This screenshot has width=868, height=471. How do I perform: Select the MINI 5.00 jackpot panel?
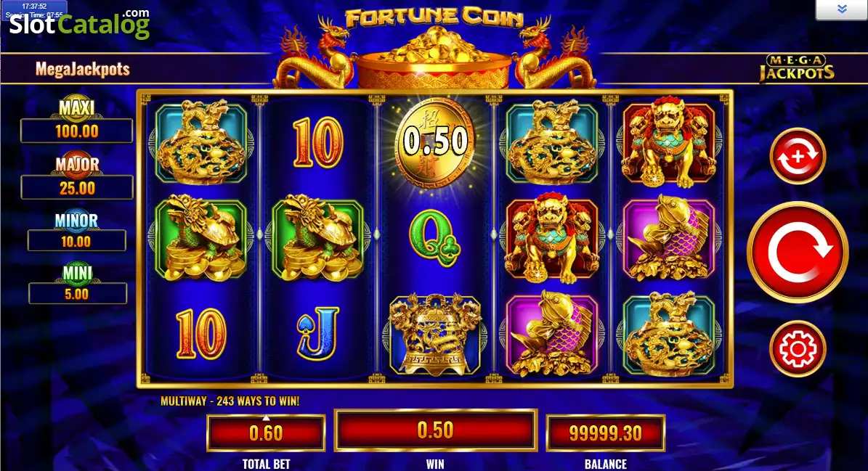pyautogui.click(x=78, y=284)
